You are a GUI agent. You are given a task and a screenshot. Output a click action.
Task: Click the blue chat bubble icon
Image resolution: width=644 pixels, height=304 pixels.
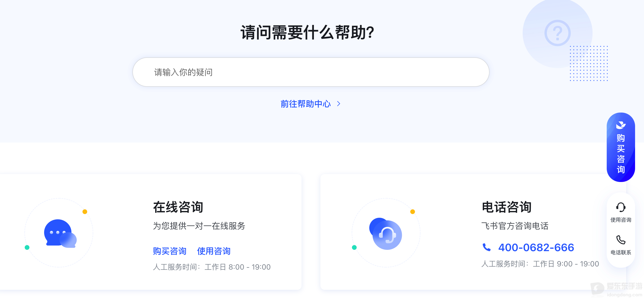point(60,234)
